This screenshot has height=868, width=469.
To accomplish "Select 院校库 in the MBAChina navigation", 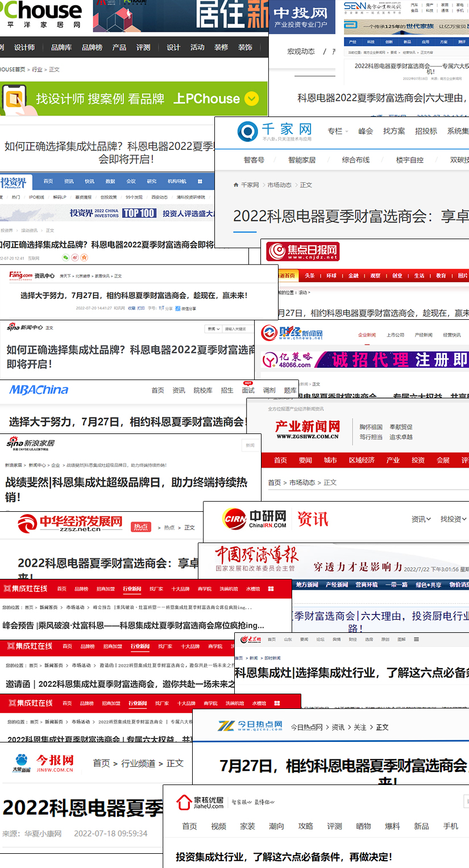I will 203,390.
